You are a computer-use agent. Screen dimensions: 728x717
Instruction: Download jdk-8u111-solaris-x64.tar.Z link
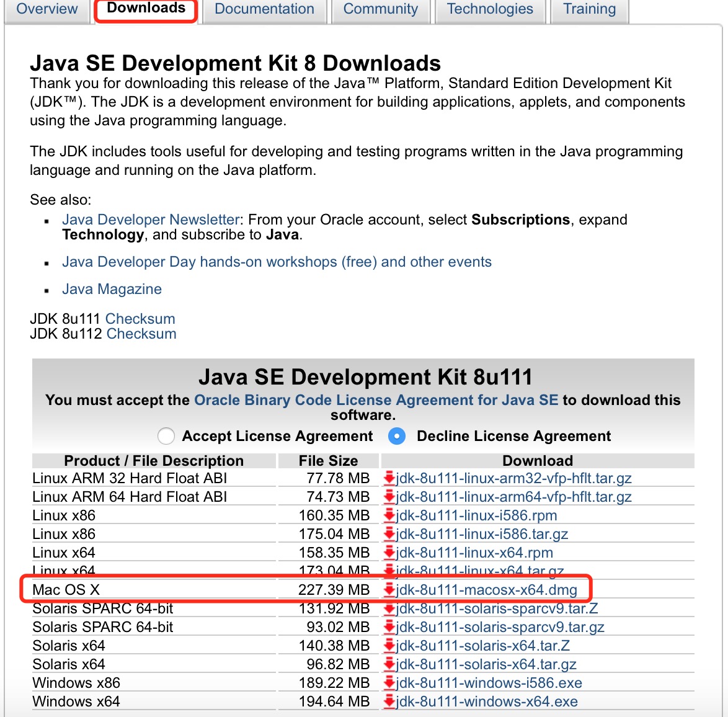click(483, 646)
